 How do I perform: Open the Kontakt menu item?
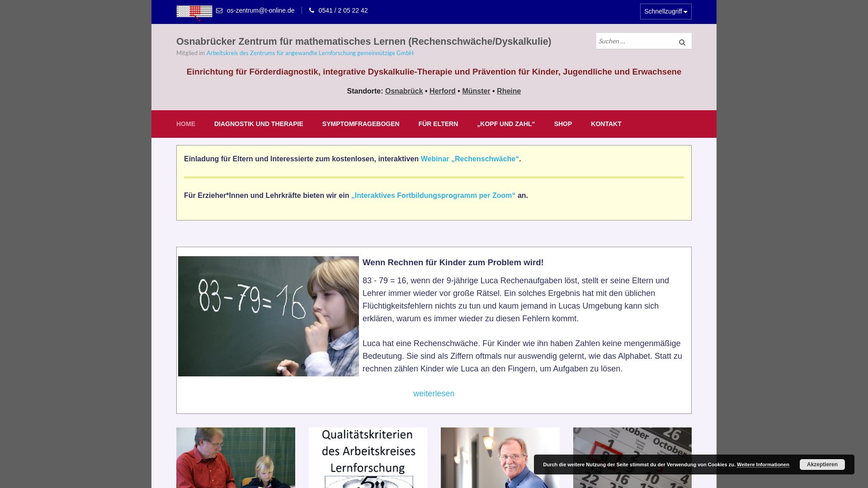606,124
